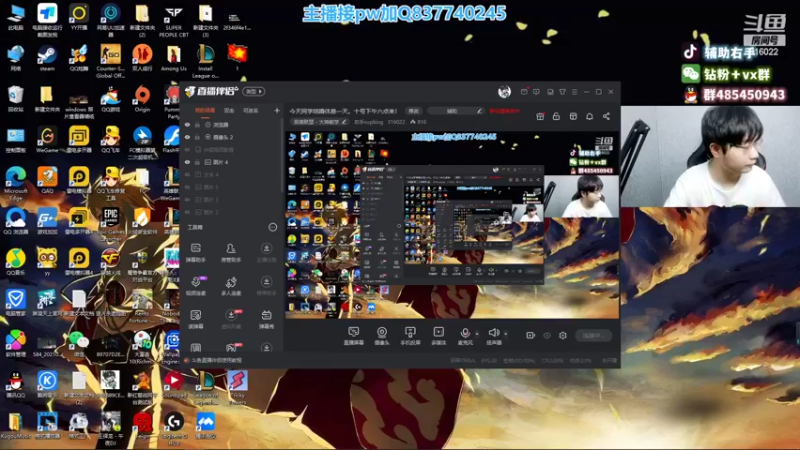This screenshot has width=800, height=450.
Task: Open the 读弹幕 tool
Action: [196, 319]
